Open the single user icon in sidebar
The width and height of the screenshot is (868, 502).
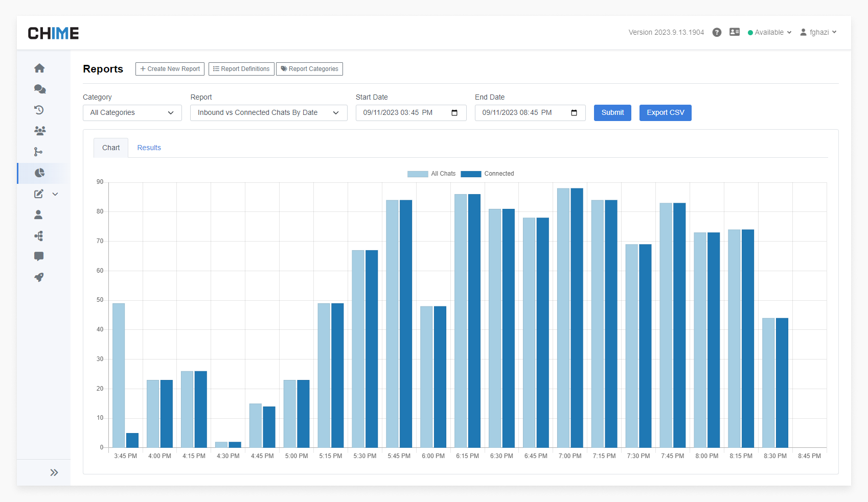[x=38, y=214]
